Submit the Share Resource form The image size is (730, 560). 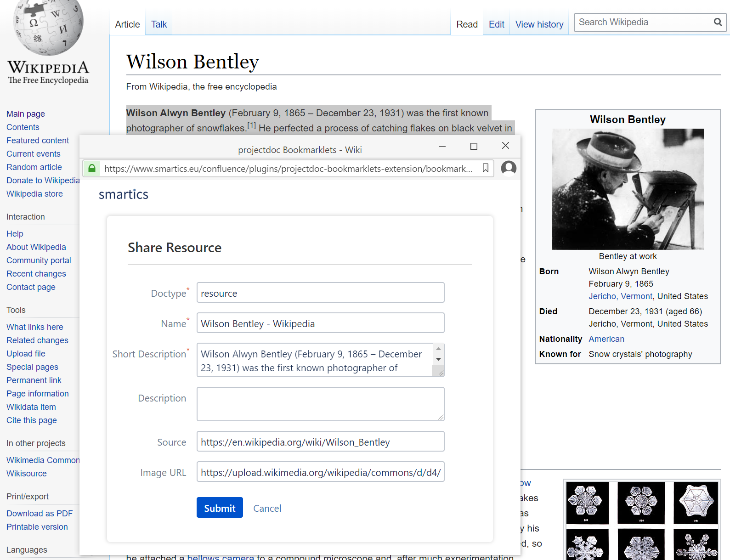click(x=220, y=508)
